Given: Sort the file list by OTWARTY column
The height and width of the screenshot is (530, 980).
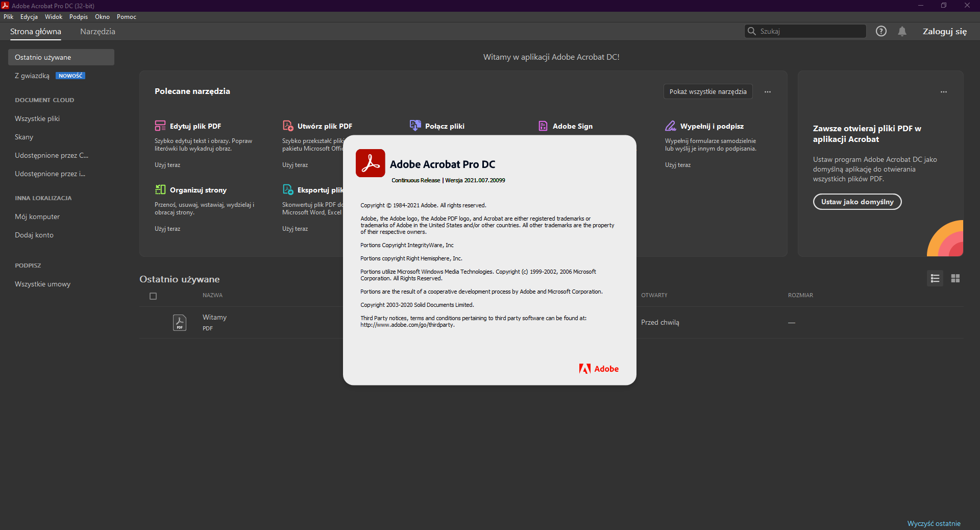Looking at the screenshot, I should (654, 295).
